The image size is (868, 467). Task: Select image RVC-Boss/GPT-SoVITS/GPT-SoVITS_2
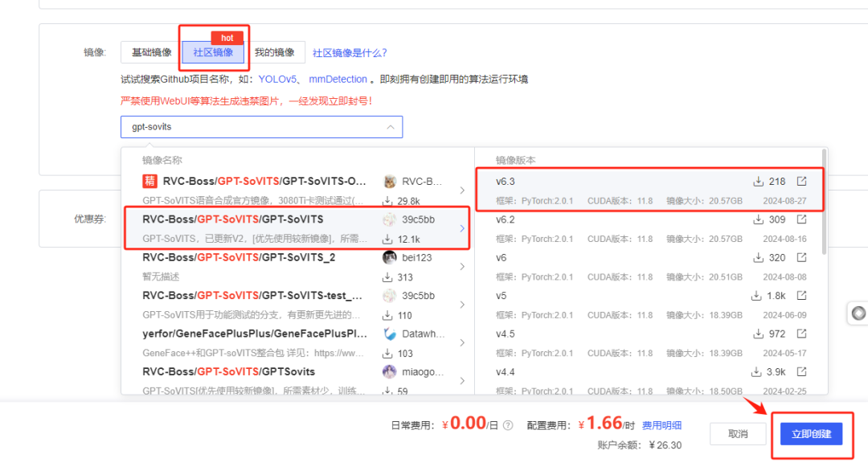[x=298, y=267]
